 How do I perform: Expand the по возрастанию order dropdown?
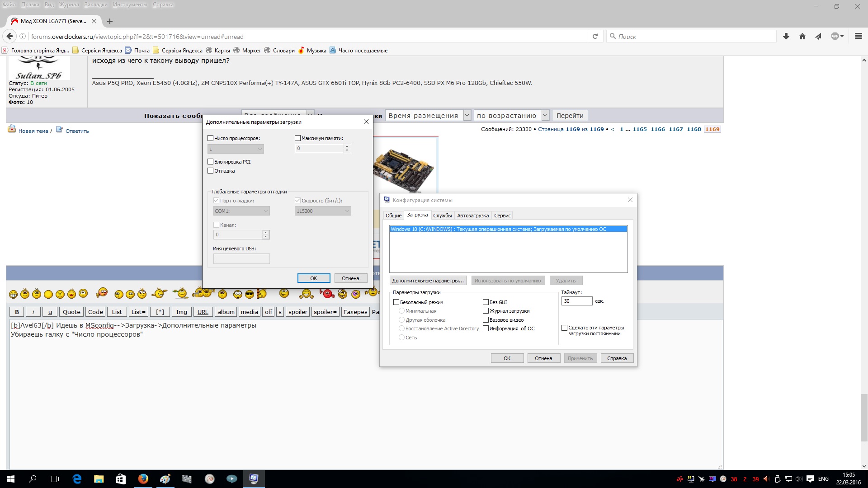click(511, 116)
